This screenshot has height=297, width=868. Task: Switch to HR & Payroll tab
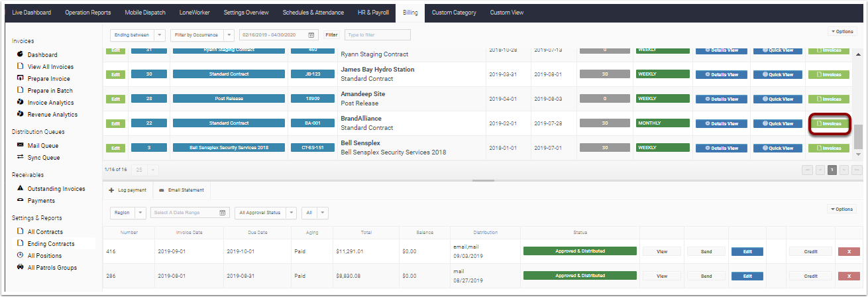372,13
